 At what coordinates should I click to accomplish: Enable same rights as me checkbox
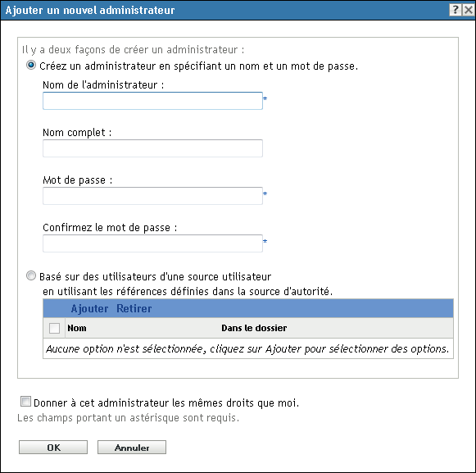tap(25, 402)
